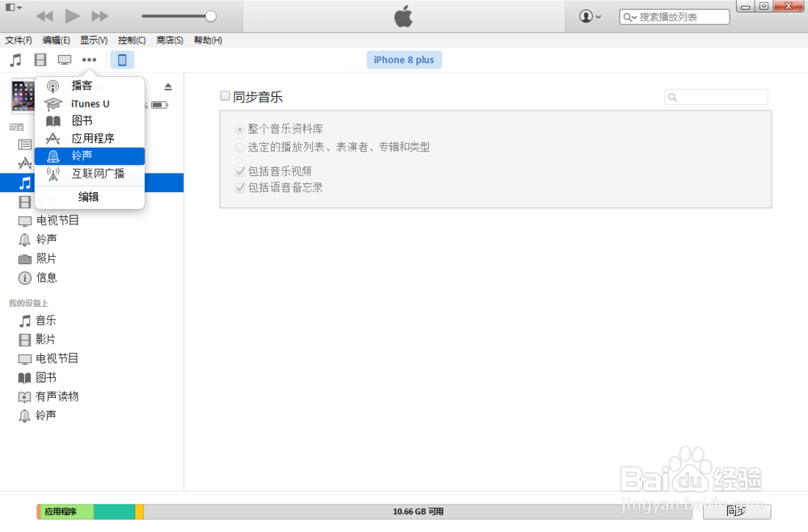This screenshot has height=532, width=808.
Task: Choose 播客 from the popup menu
Action: (x=90, y=86)
